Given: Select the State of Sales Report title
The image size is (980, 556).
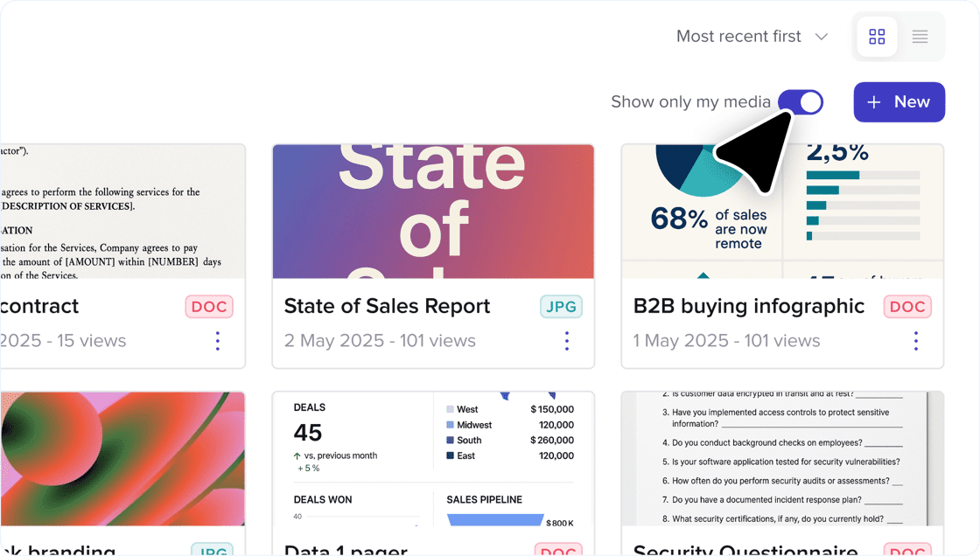Looking at the screenshot, I should (x=387, y=306).
